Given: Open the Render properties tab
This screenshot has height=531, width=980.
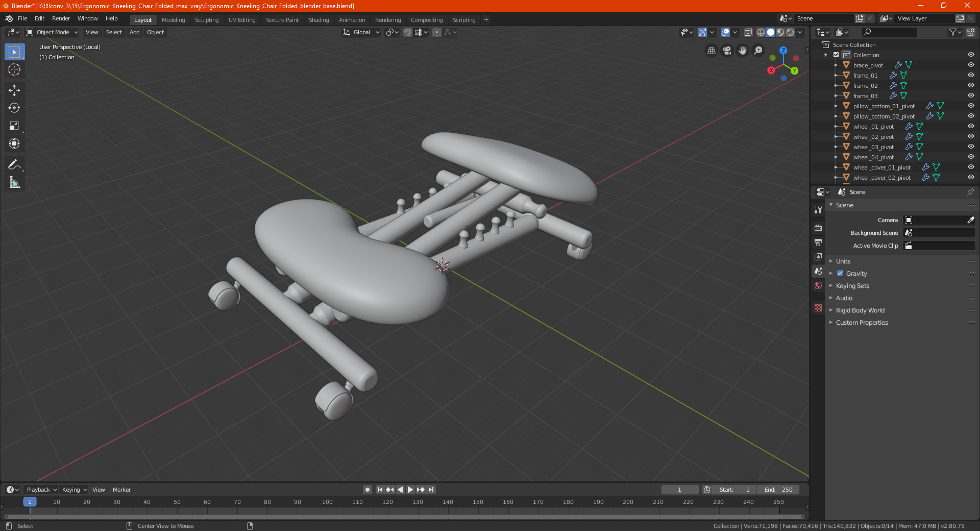Looking at the screenshot, I should click(x=818, y=228).
